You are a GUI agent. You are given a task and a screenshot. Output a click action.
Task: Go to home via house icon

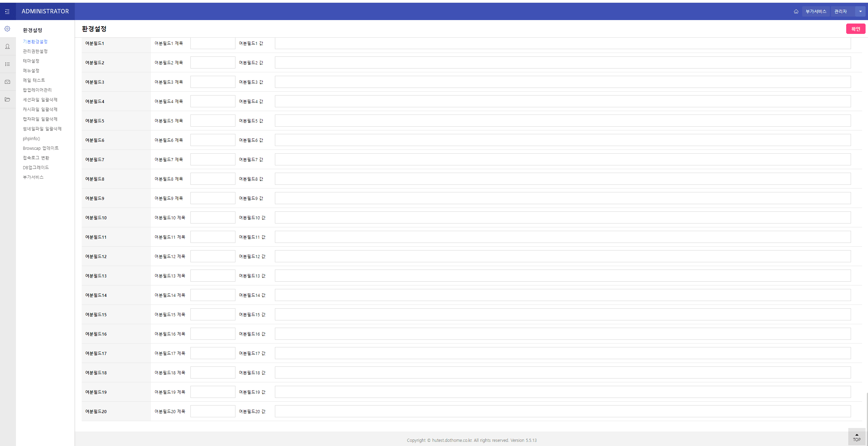(796, 11)
